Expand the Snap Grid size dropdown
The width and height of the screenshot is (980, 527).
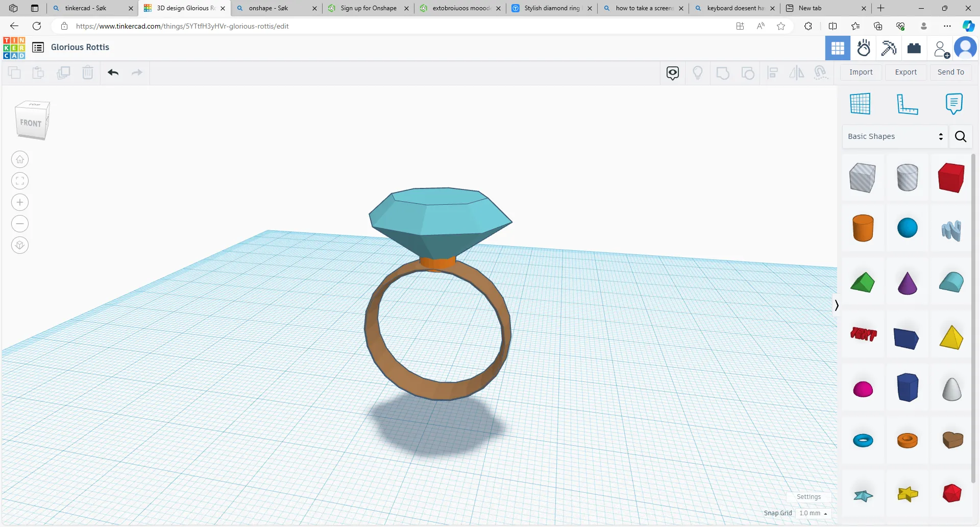813,513
